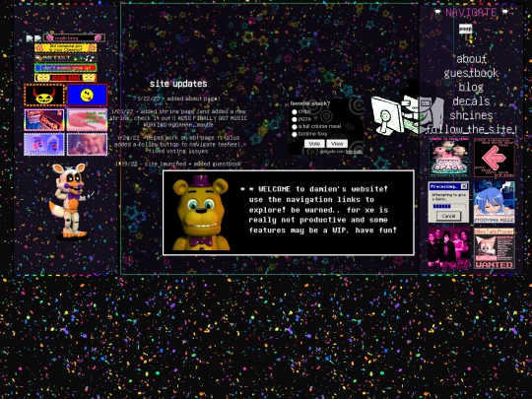Screen dimensions: 532x399
Task: Open the horned devil smiley stamp
Action: pyautogui.click(x=44, y=96)
